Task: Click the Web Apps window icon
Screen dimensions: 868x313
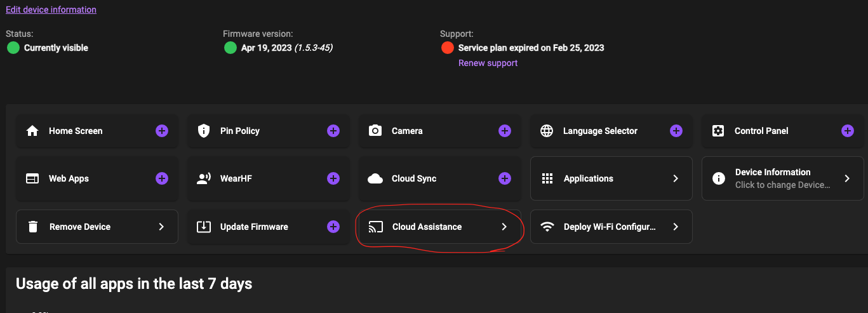Action: point(32,178)
